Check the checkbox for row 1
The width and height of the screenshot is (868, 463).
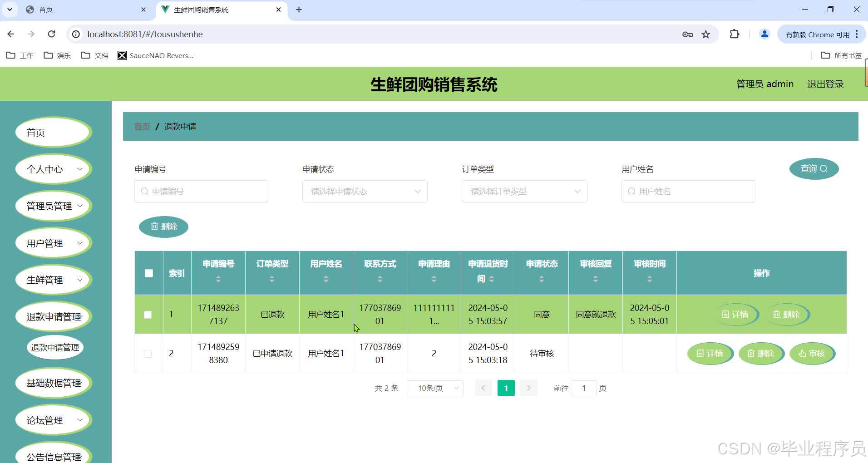148,315
